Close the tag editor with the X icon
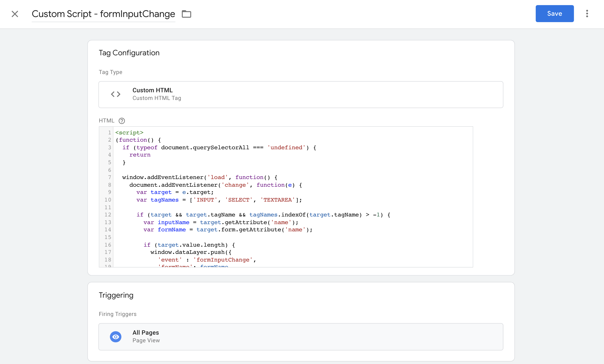The height and width of the screenshot is (364, 604). click(15, 14)
